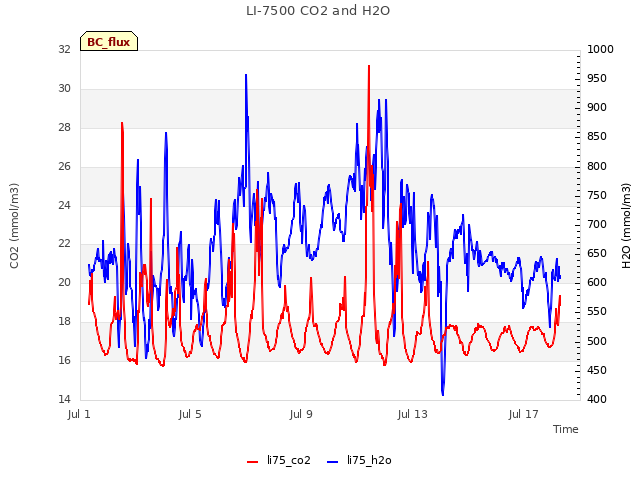This screenshot has width=640, height=480.
Task: Select the li75_h2o legend entry
Action: (x=359, y=460)
